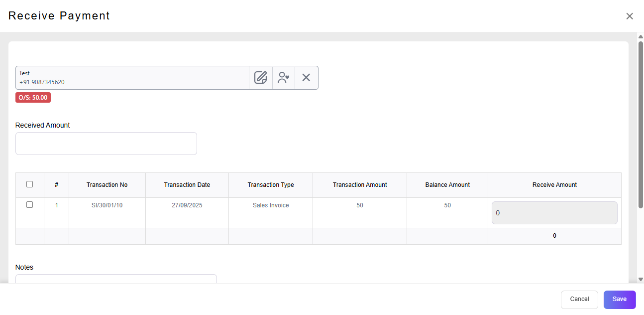
Task: Focus the Received Amount input field
Action: 106,144
